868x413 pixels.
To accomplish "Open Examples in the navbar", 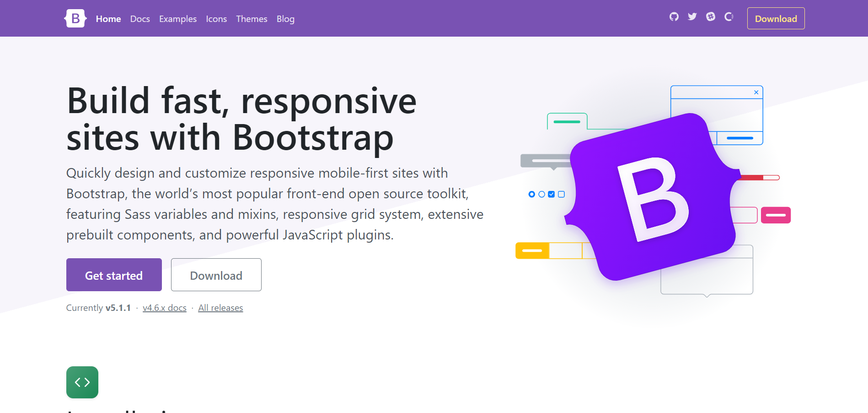I will click(178, 19).
